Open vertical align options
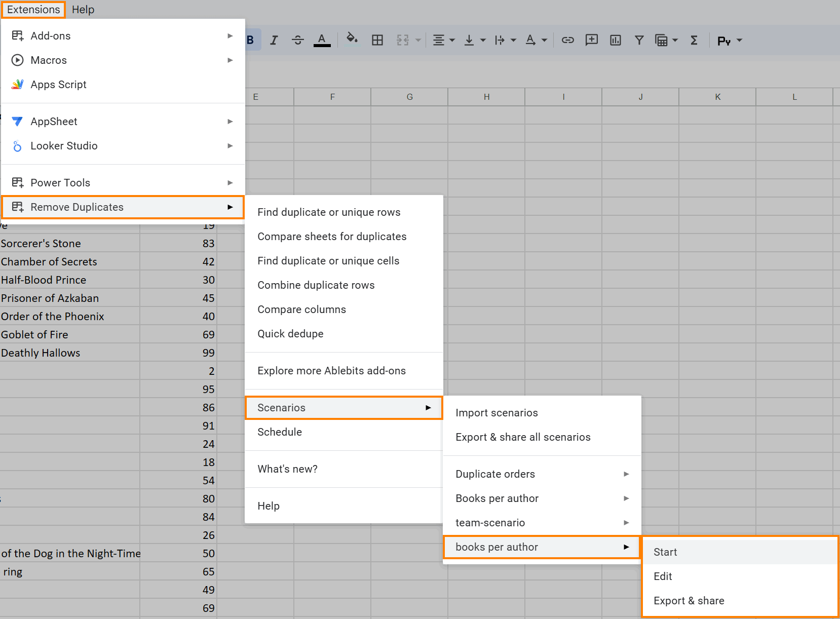The image size is (840, 619). (469, 40)
